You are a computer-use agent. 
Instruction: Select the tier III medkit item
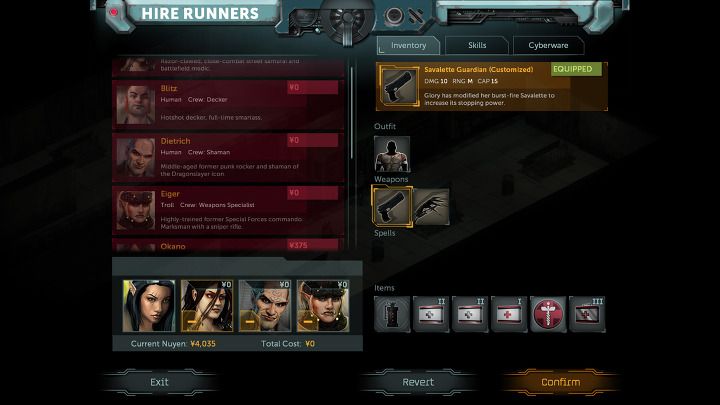click(587, 314)
